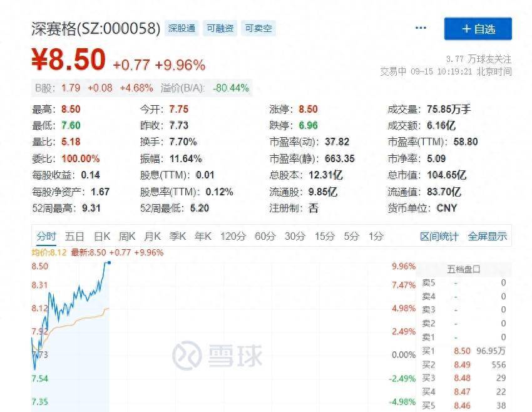
Task: Switch to the 30分 chart tab
Action: click(295, 236)
